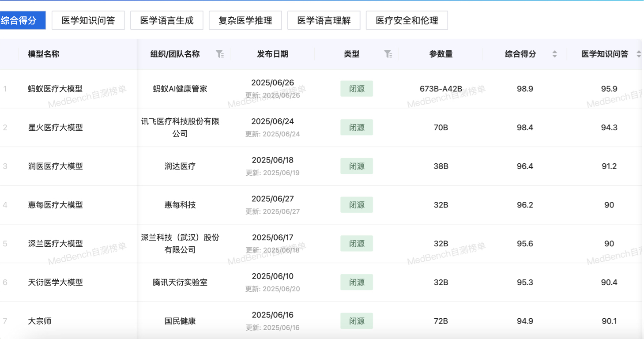Click the 模型名称 column header
The height and width of the screenshot is (339, 644).
(43, 54)
